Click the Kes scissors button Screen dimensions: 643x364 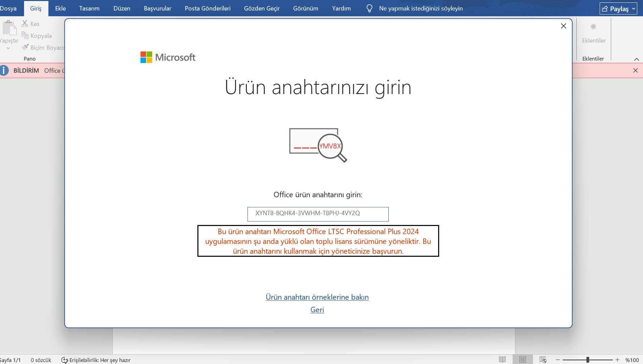coord(30,24)
